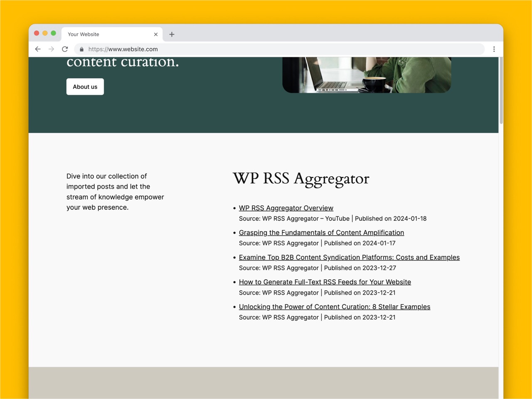Image resolution: width=532 pixels, height=399 pixels.
Task: Click the laptop and coffee hero image
Action: click(367, 75)
